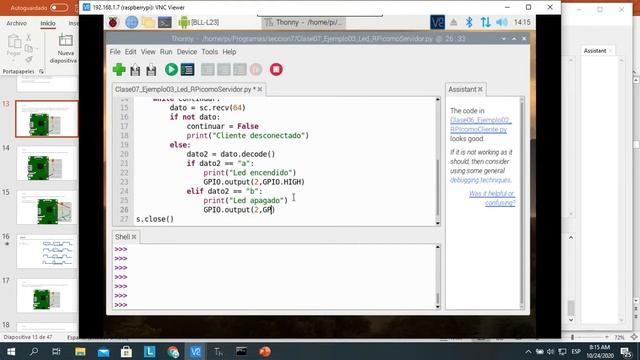Close the Shell tab
This screenshot has width=640, height=360.
(134, 237)
